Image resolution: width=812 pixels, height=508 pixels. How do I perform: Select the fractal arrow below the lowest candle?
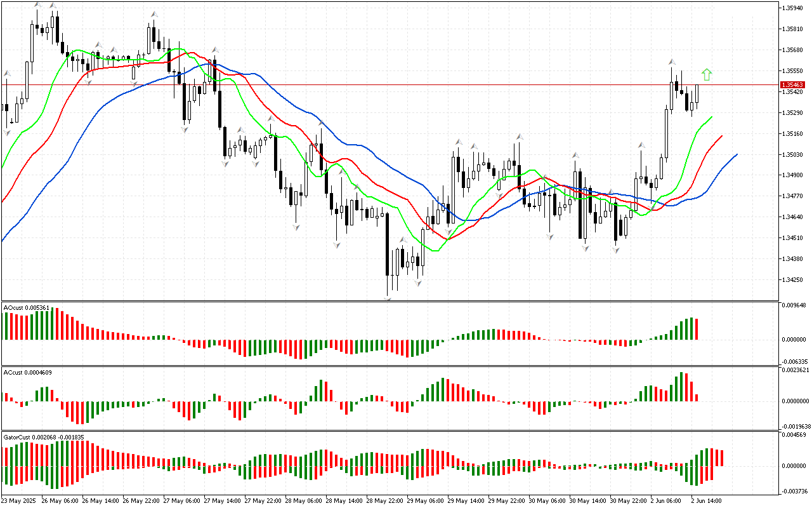387,298
